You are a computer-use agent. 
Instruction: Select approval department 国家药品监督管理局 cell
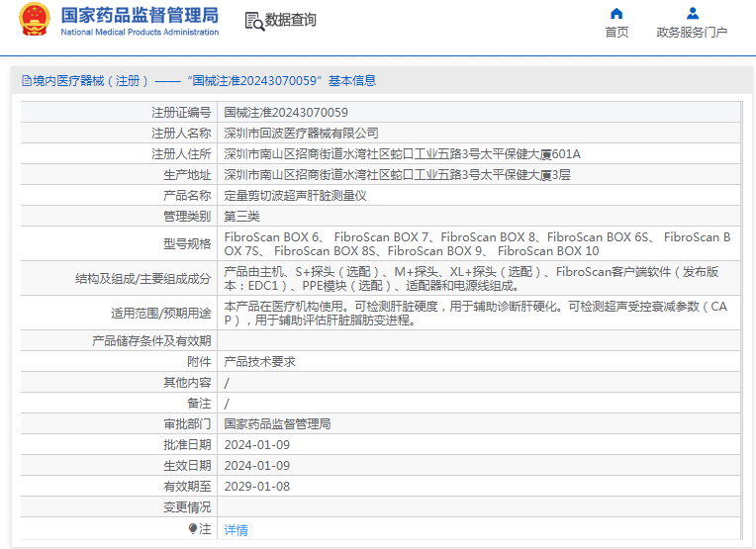479,423
